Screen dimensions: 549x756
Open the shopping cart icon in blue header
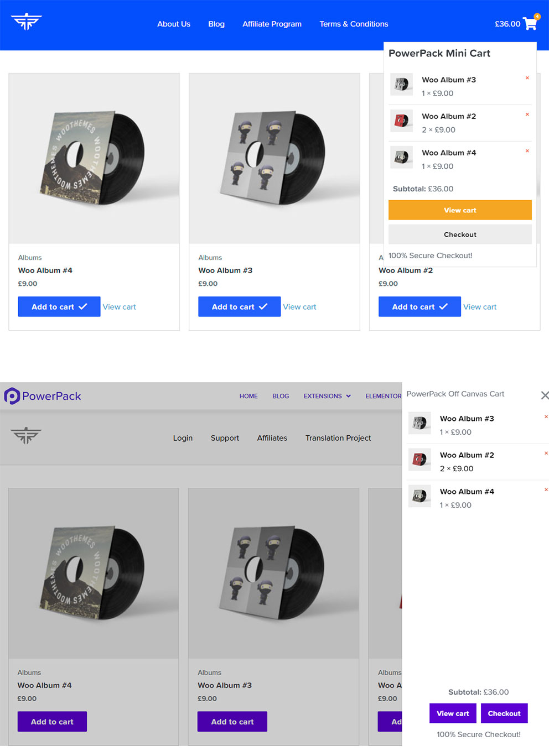coord(529,24)
